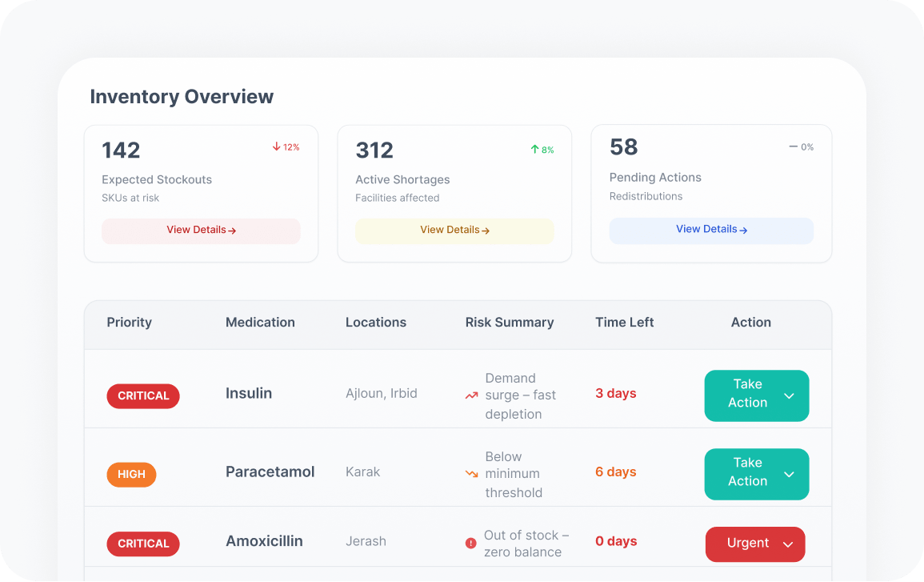This screenshot has width=924, height=582.
Task: Click the arrow in Pending Actions View Details
Action: pyautogui.click(x=743, y=230)
